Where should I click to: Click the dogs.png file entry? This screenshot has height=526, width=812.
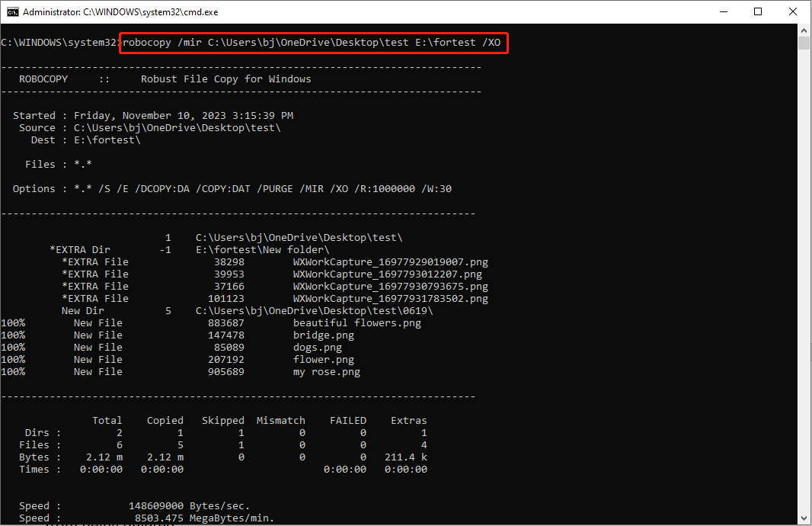[317, 348]
